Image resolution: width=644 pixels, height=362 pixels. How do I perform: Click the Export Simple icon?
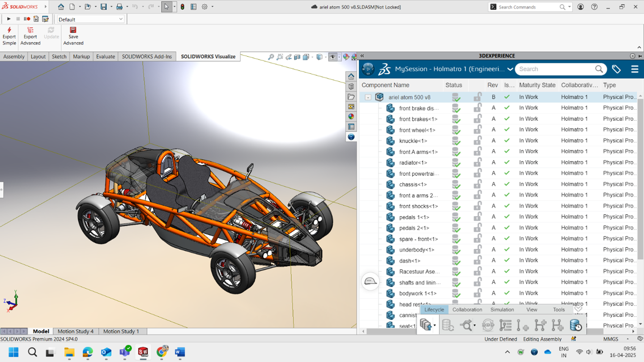point(9,35)
